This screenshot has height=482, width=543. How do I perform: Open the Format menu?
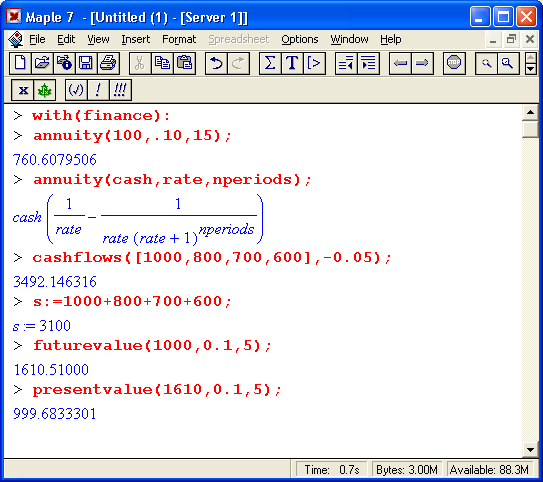point(179,39)
